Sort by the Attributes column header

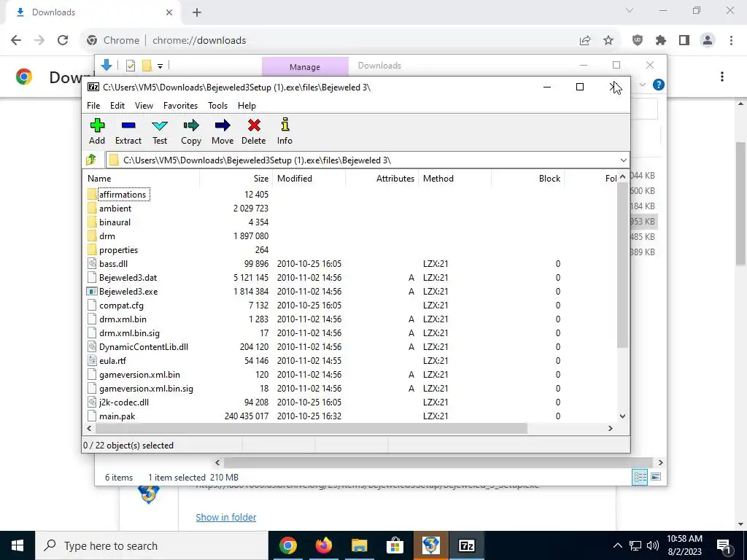point(382,179)
